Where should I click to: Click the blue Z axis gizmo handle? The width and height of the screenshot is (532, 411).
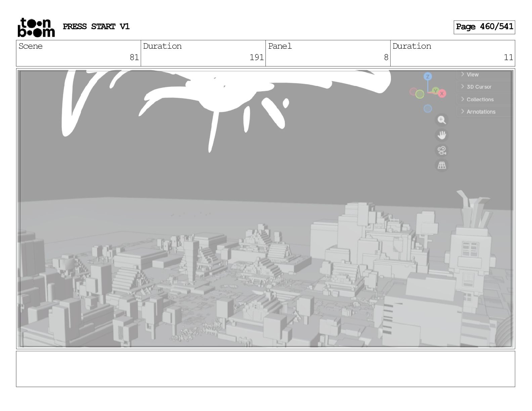(428, 77)
